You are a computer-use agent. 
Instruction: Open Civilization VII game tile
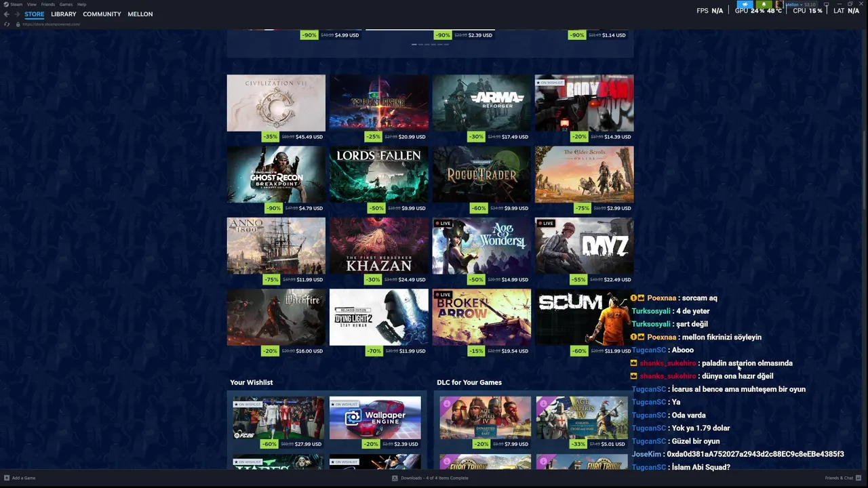[x=276, y=103]
